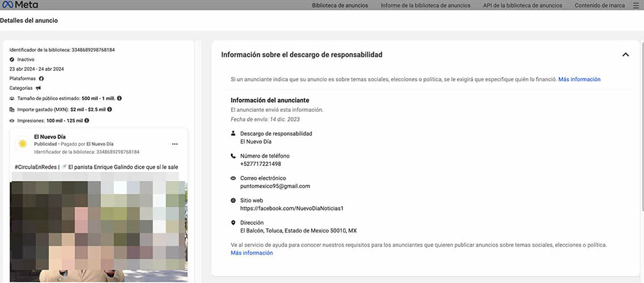Click 'Pagado por El Nuevo Día' link
644x283 pixels.
88,144
